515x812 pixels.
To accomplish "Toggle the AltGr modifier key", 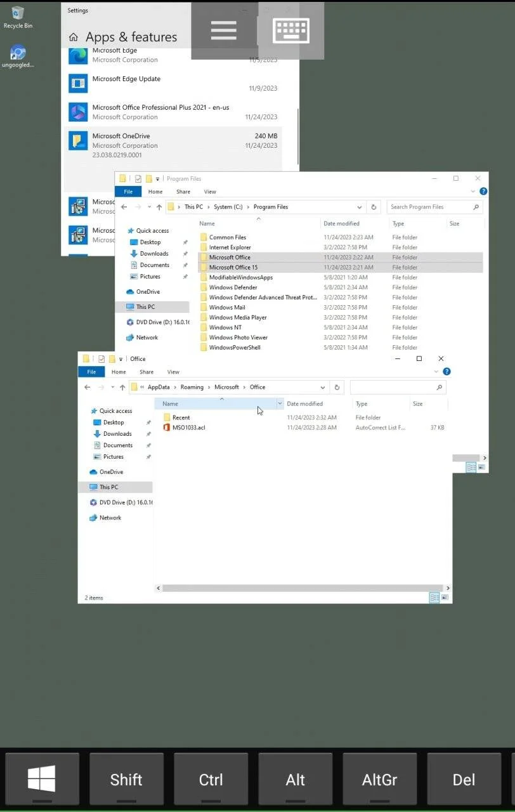I will point(379,779).
